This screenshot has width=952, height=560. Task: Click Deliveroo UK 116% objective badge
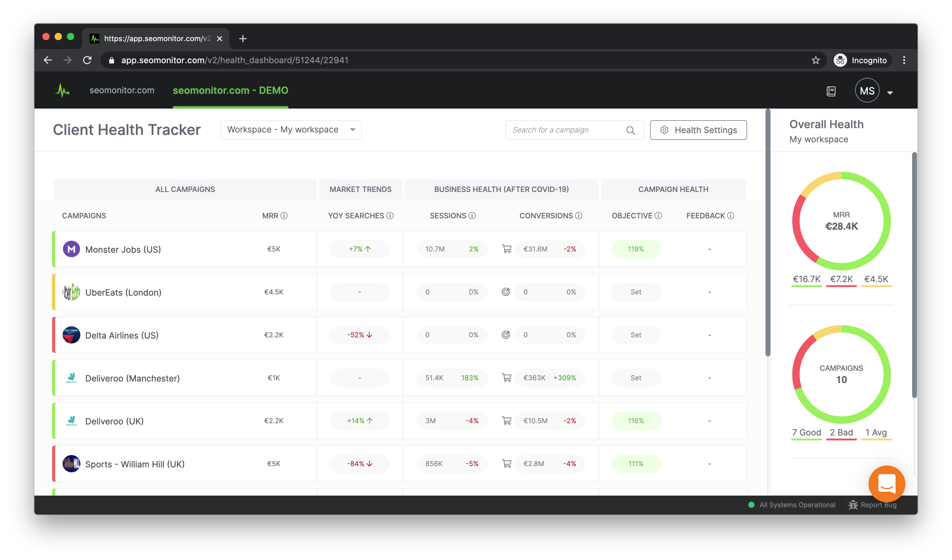pyautogui.click(x=636, y=420)
